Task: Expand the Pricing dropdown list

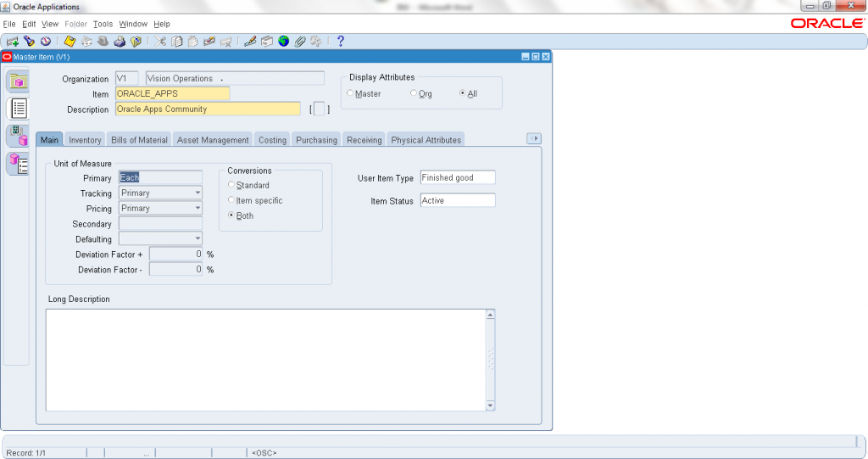Action: tap(198, 209)
